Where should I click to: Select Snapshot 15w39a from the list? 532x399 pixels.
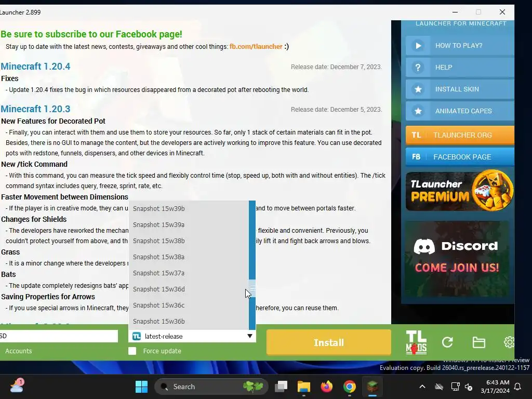[x=189, y=224]
